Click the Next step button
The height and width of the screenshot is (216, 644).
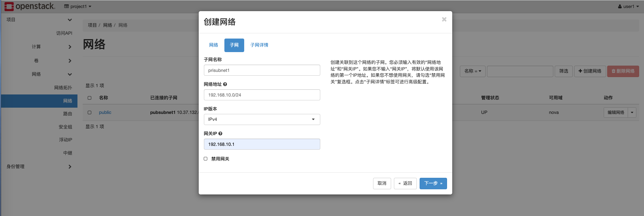point(433,183)
